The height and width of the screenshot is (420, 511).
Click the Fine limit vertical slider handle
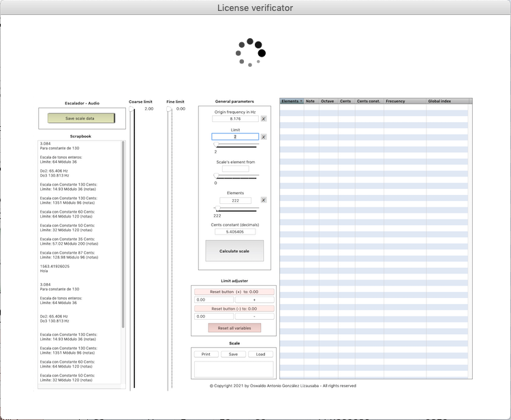coord(169,109)
